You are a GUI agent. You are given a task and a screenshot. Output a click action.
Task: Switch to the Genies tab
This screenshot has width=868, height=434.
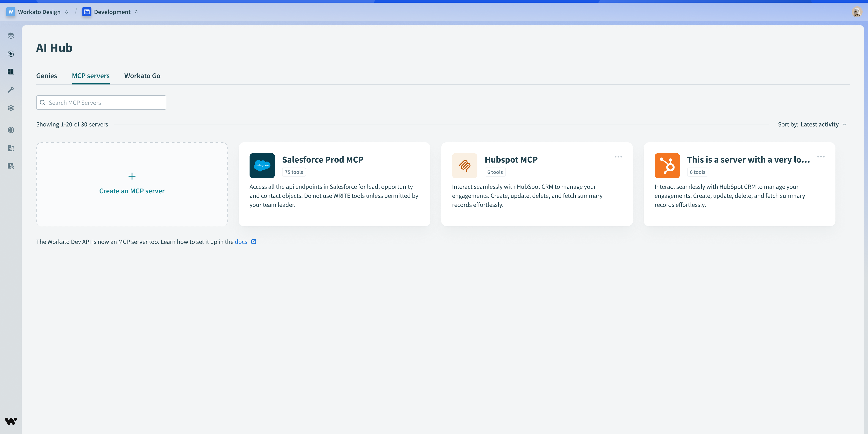pyautogui.click(x=47, y=76)
